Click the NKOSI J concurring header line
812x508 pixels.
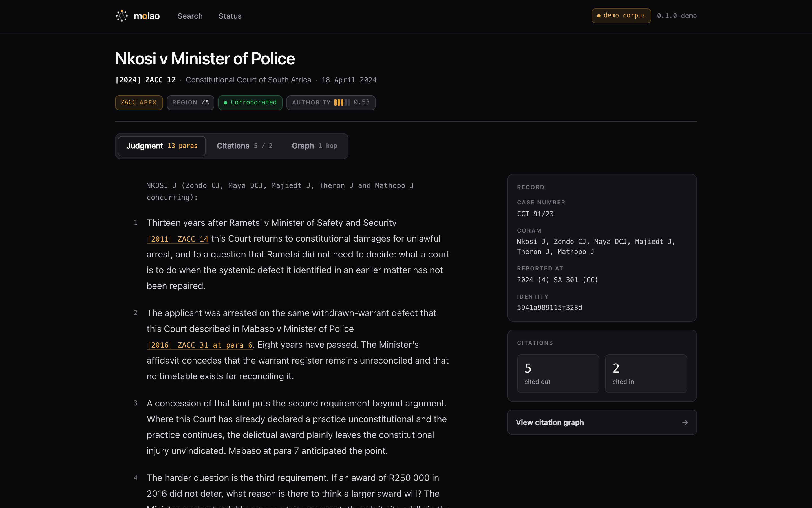[x=280, y=192]
